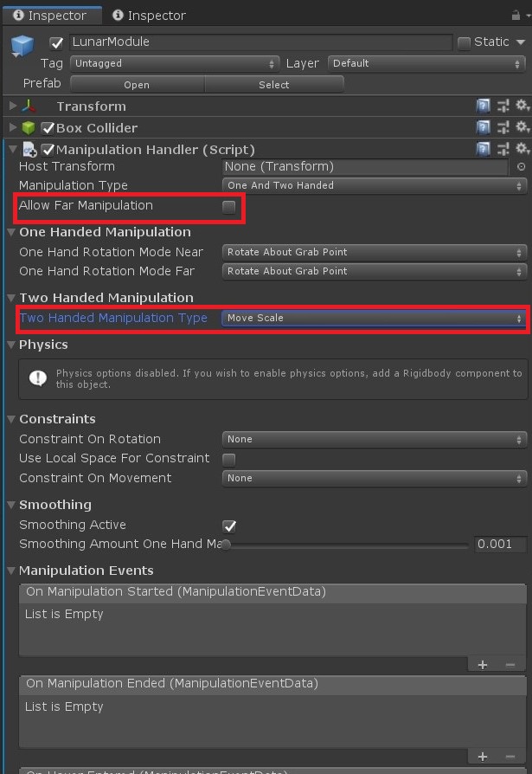This screenshot has height=774, width=532.
Task: Collapse the Constraints section
Action: click(x=11, y=418)
